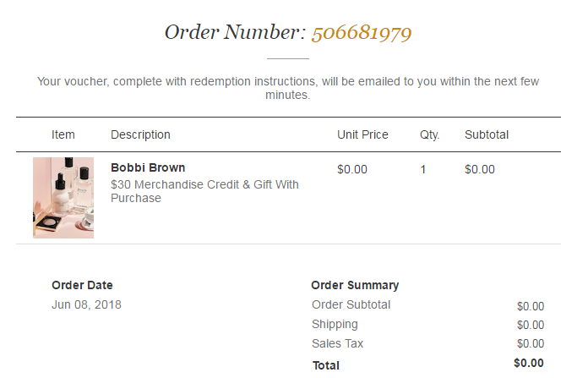
Task: Select the Shipping label in summary
Action: click(x=335, y=324)
